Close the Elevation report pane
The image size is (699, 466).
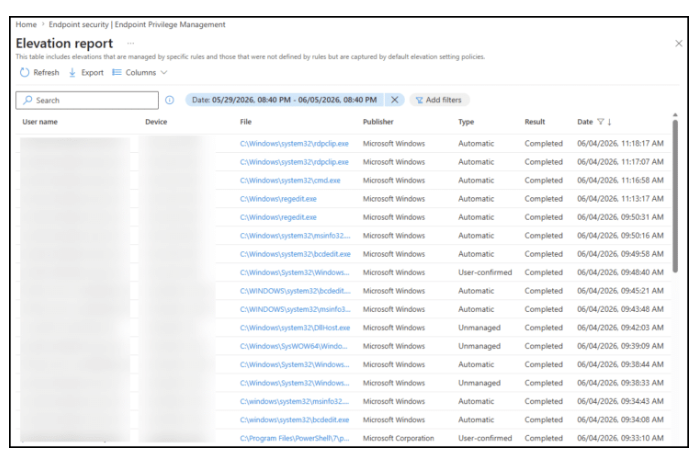(x=678, y=43)
